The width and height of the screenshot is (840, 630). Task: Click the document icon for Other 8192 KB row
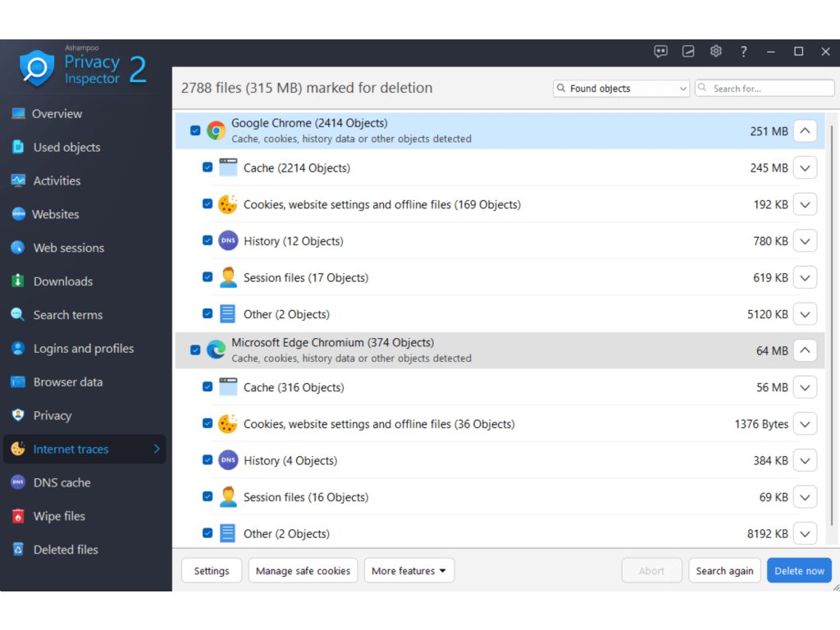(x=228, y=533)
